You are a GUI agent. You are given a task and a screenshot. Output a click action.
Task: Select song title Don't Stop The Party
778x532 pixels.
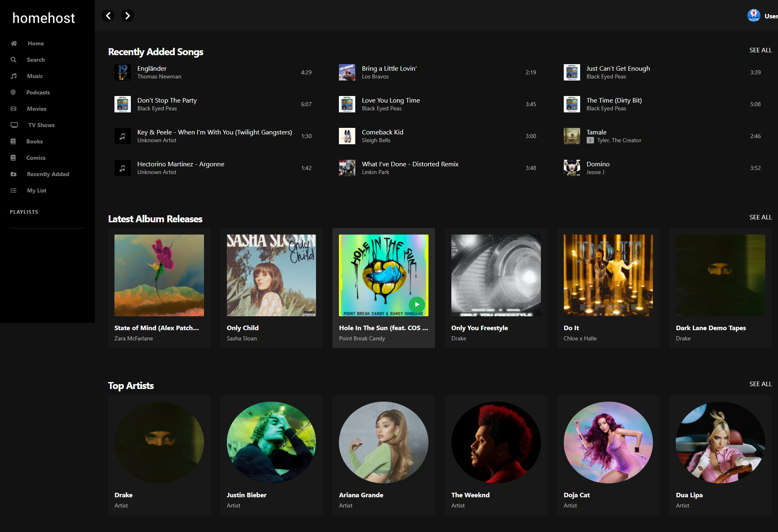[167, 100]
